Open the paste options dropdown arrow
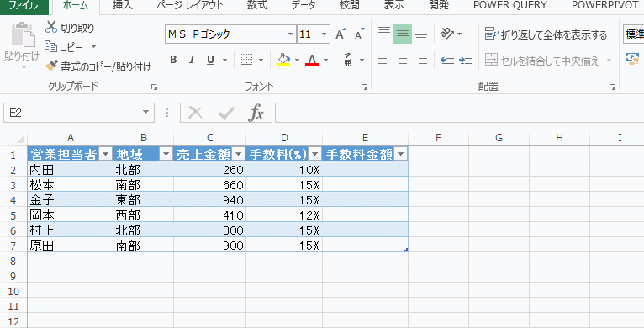Screen dimensions: 644x328 tap(23, 67)
